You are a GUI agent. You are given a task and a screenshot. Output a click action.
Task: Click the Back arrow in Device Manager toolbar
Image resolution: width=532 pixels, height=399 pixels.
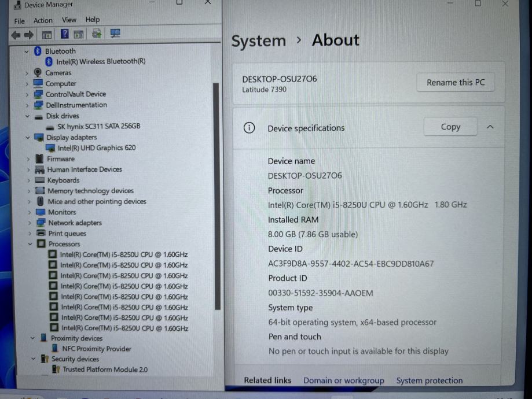pos(16,35)
